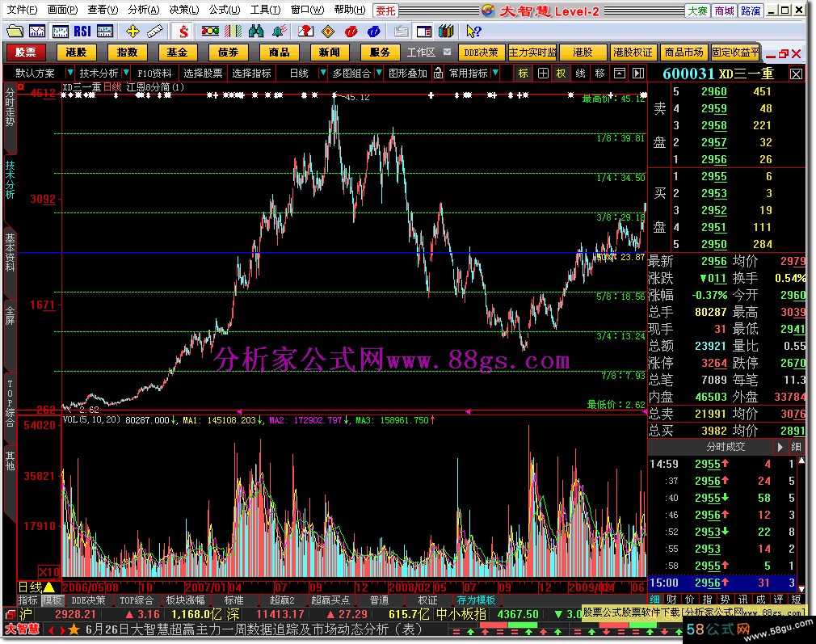Click the RSI indicator toolbar icon

pyautogui.click(x=82, y=32)
